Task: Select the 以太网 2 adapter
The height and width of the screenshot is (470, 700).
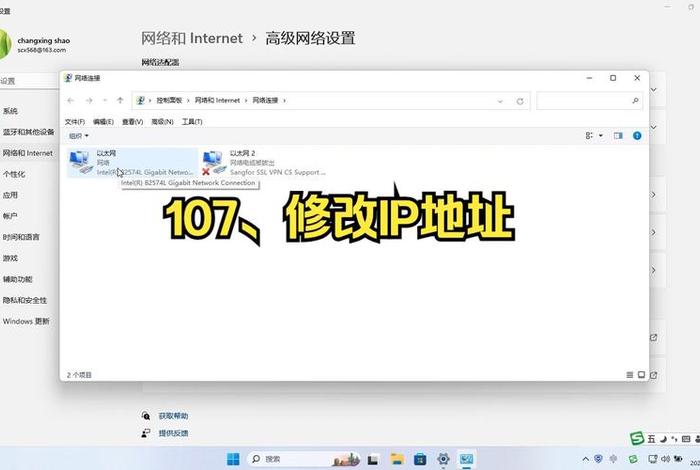Action: tap(264, 162)
